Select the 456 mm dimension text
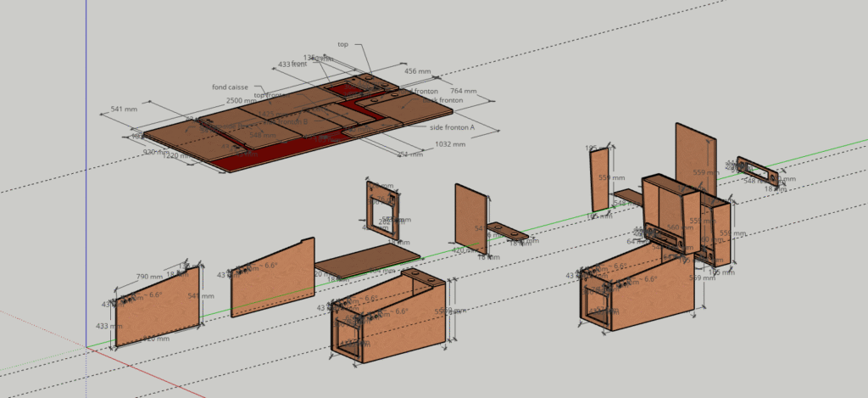The width and height of the screenshot is (868, 398). tap(417, 72)
